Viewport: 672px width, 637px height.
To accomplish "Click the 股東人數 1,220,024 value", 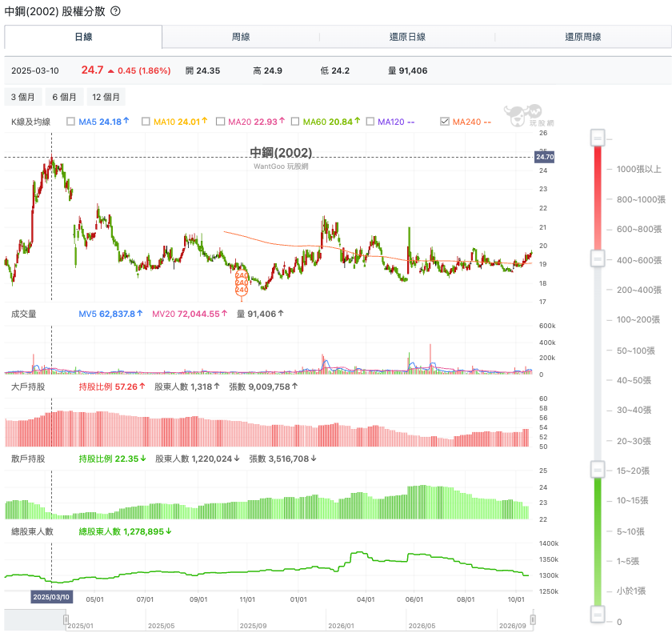I will point(197,459).
